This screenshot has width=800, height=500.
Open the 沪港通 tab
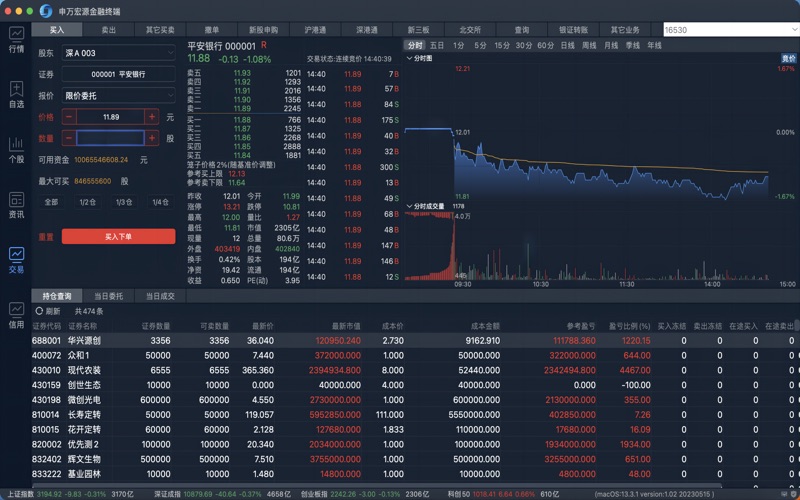[315, 30]
